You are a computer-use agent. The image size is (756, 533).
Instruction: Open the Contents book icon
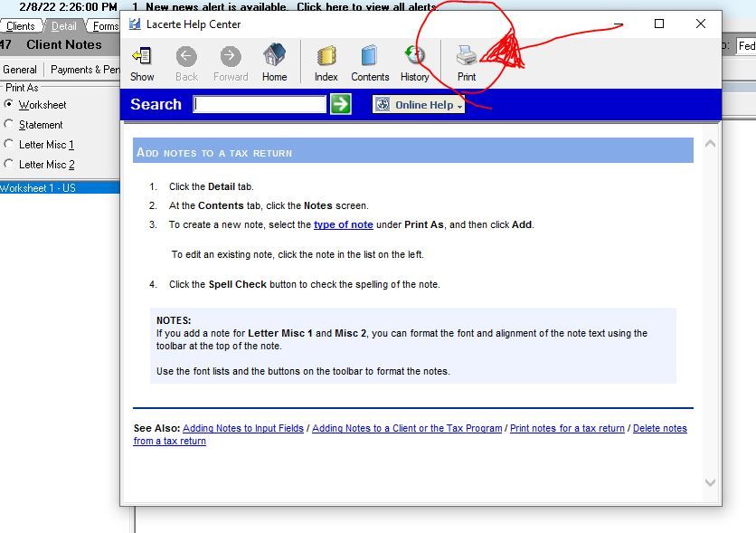pyautogui.click(x=370, y=57)
